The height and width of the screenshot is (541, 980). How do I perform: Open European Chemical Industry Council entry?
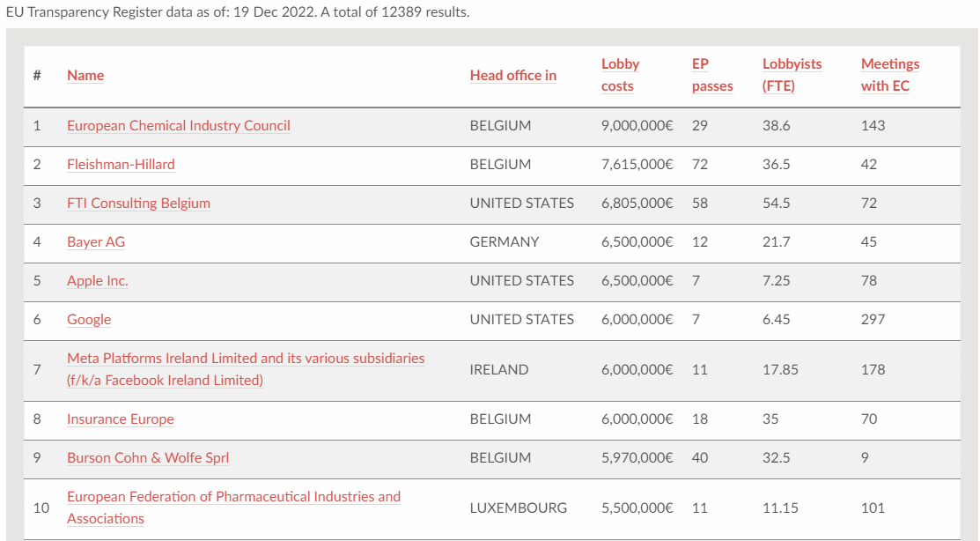point(178,126)
